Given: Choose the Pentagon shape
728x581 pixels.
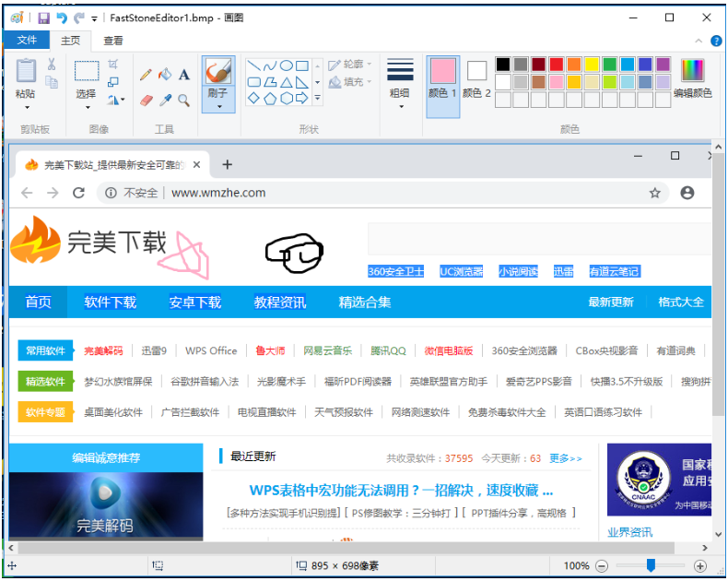Looking at the screenshot, I should (x=270, y=98).
